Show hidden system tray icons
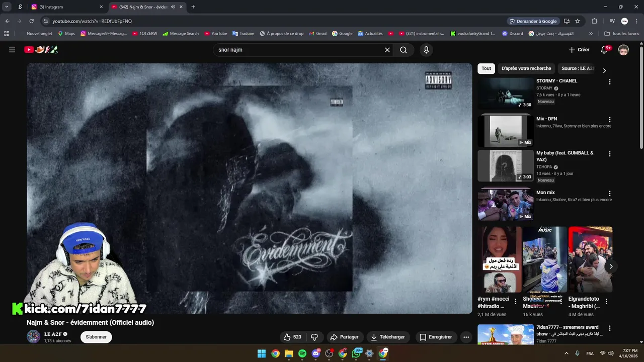The height and width of the screenshot is (362, 644). coord(567,353)
